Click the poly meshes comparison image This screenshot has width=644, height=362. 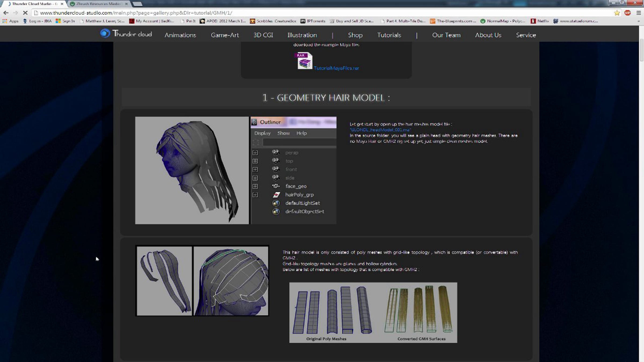(373, 312)
